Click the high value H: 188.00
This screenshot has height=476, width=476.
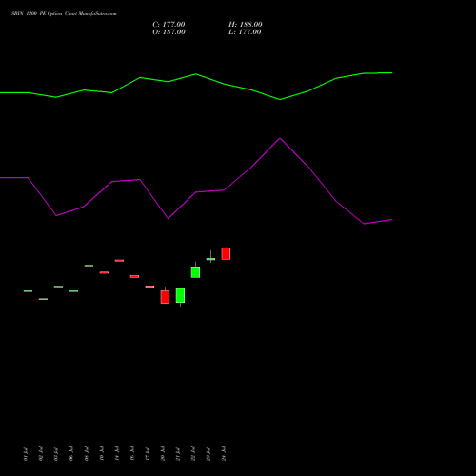(245, 25)
